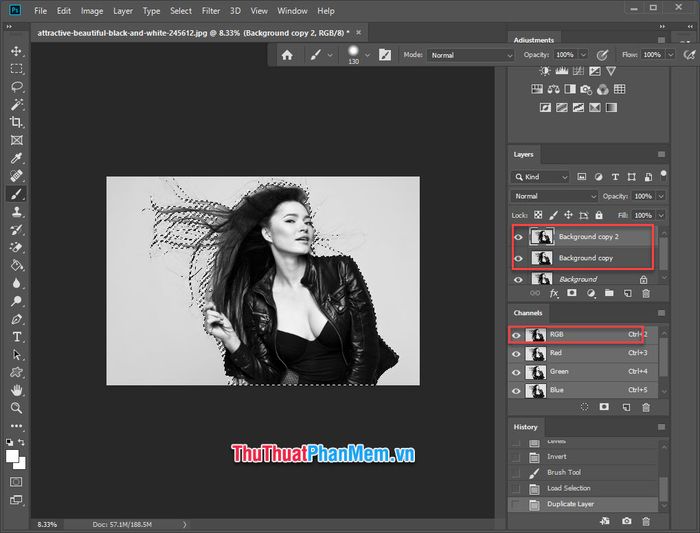700x533 pixels.
Task: Create new group folder in Layers
Action: tap(609, 293)
